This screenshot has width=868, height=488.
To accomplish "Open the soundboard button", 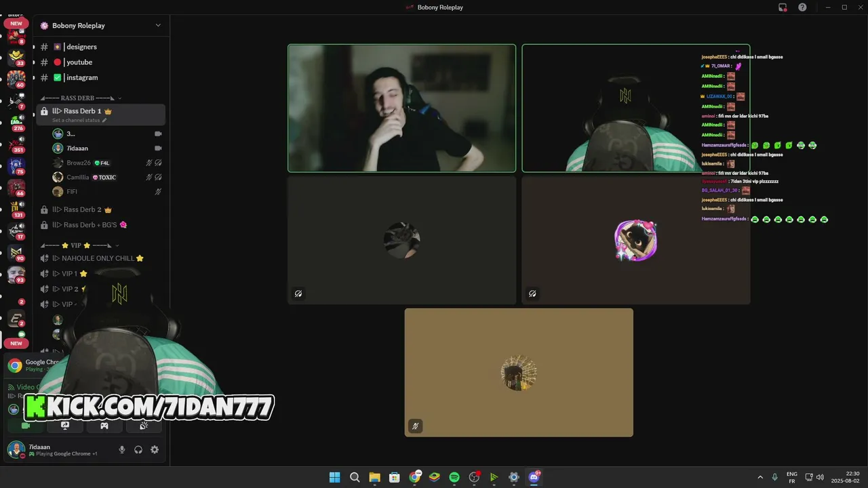I will pyautogui.click(x=144, y=426).
